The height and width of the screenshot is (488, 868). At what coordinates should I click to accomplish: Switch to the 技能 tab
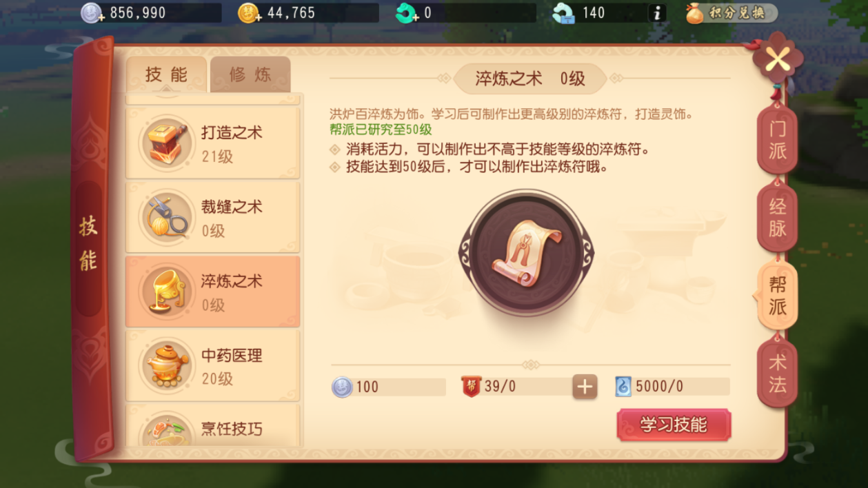[x=166, y=74]
